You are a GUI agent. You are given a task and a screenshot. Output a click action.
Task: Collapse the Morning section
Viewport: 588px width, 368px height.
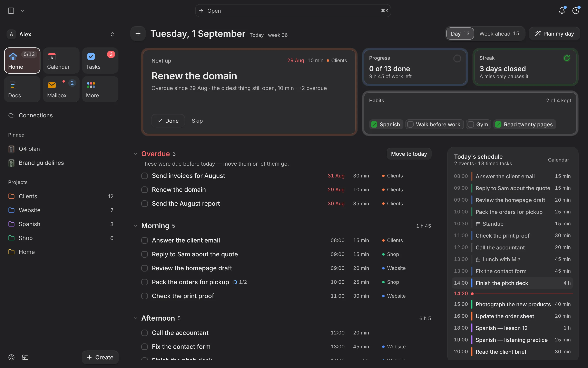pyautogui.click(x=136, y=226)
